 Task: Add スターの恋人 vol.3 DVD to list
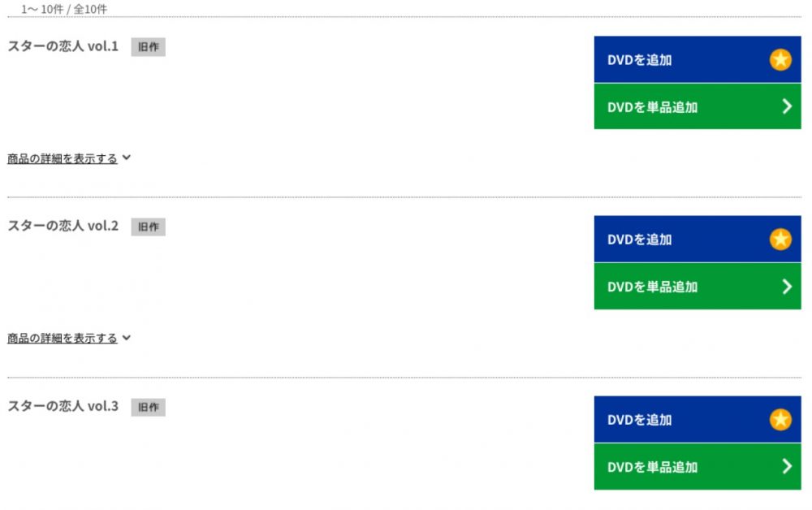coord(697,419)
